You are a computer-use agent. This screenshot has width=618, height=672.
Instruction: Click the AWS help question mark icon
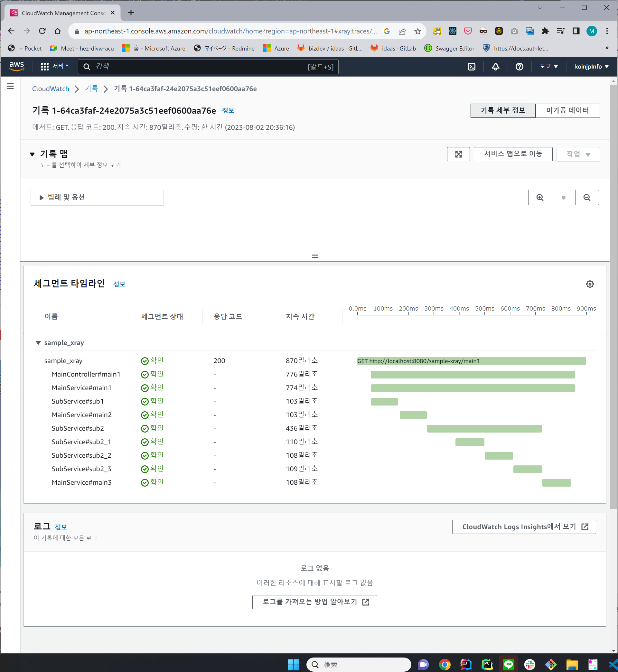[x=519, y=67]
